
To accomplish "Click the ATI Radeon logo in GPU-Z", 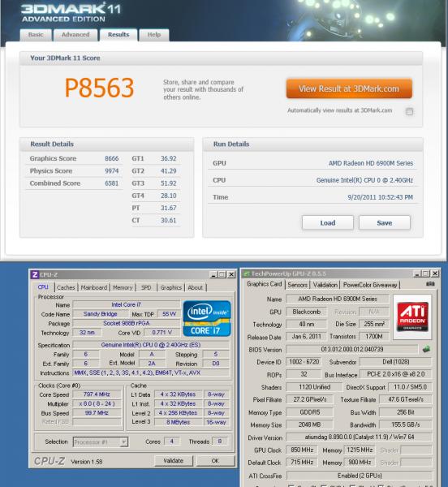I will tap(412, 317).
